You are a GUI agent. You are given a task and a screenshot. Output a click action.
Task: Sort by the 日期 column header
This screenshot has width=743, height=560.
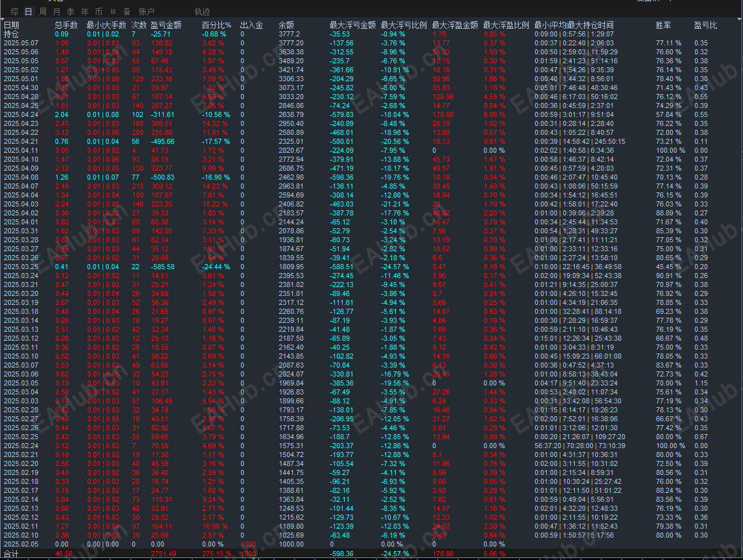[12, 25]
